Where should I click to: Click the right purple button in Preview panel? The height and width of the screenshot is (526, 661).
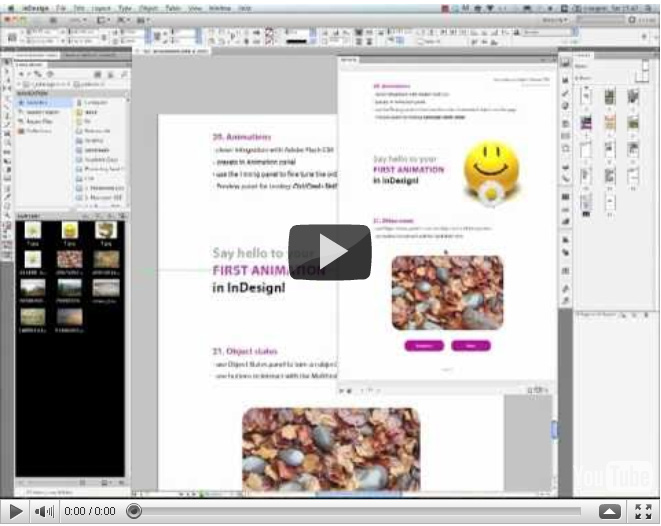pyautogui.click(x=470, y=345)
